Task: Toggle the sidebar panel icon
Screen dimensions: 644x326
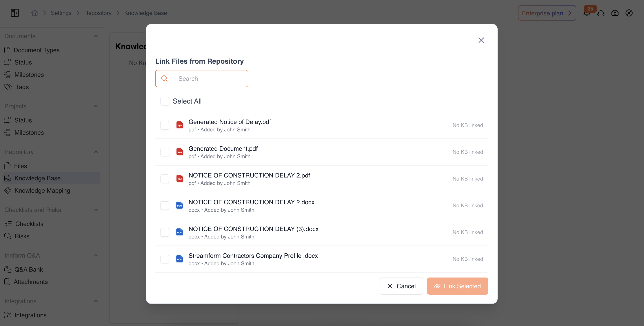Action: (x=15, y=13)
